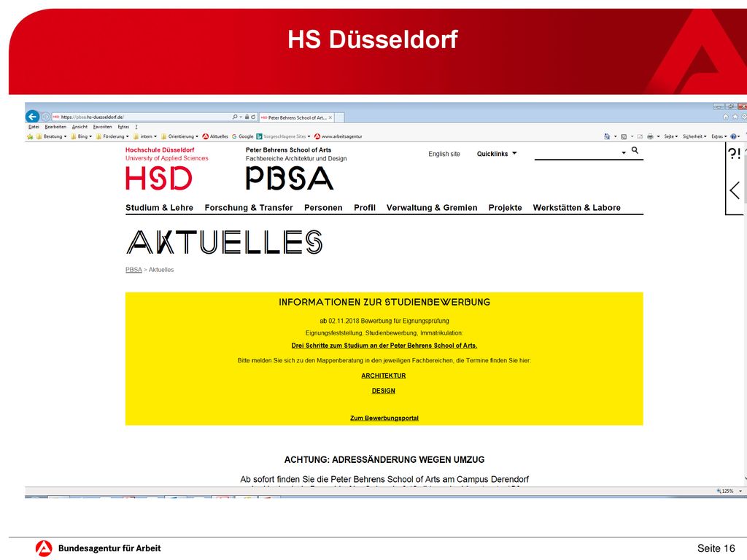Open the Bearbeiten menu
747x560 pixels.
pyautogui.click(x=55, y=127)
